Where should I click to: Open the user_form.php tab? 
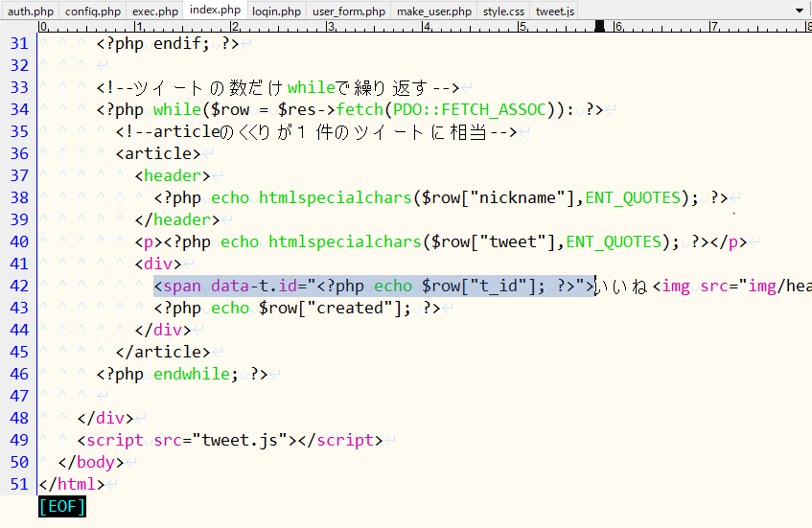coord(349,11)
